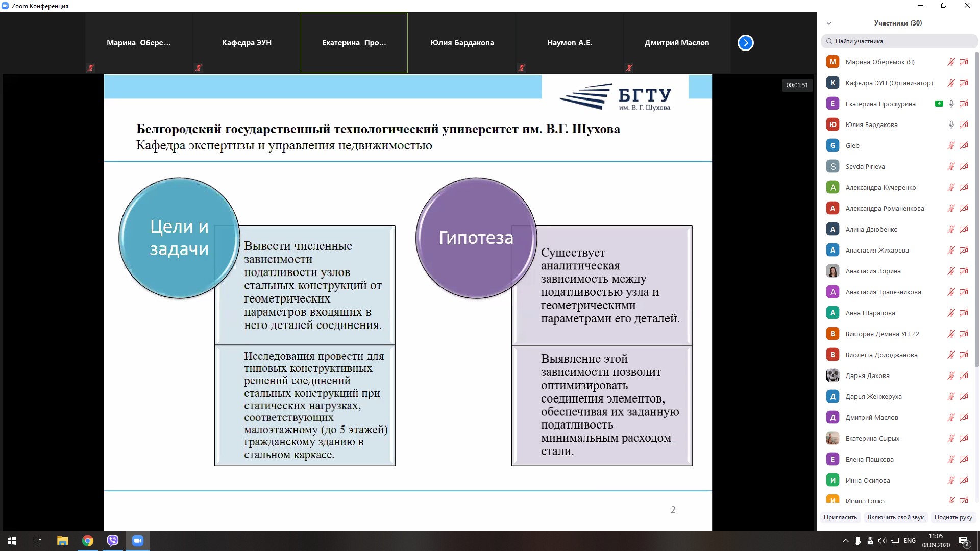Image resolution: width=980 pixels, height=551 pixels.
Task: Click ENG language indicator in tray
Action: pyautogui.click(x=910, y=541)
